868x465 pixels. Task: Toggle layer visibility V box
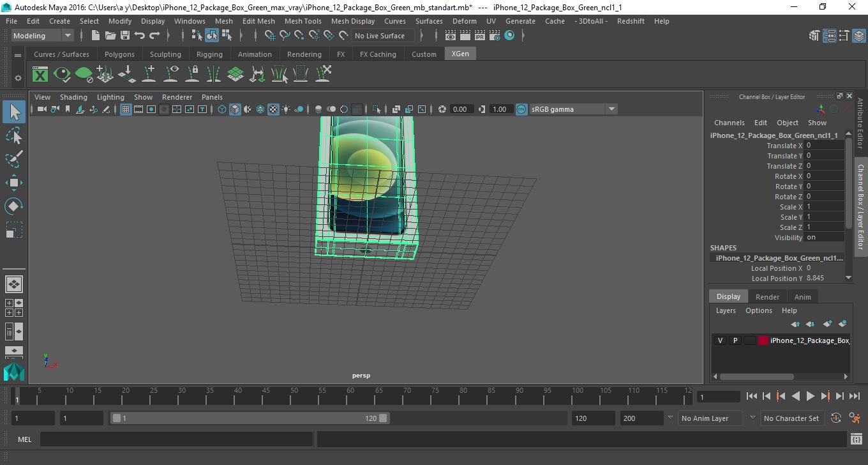tap(720, 340)
